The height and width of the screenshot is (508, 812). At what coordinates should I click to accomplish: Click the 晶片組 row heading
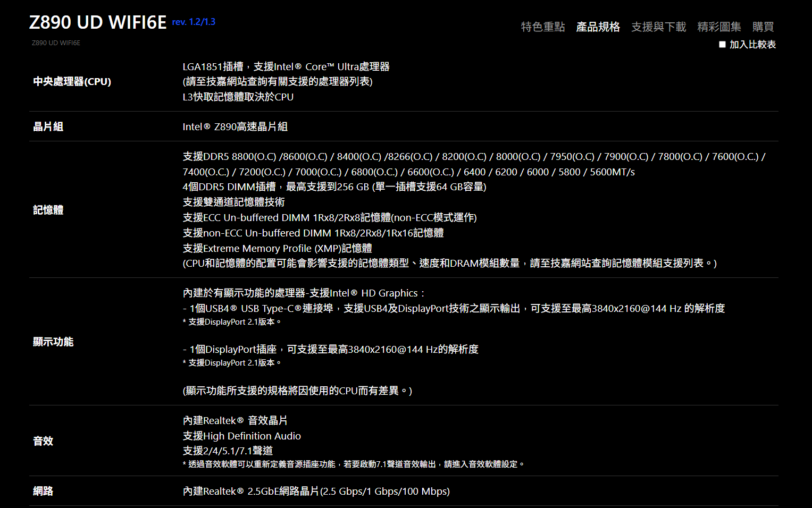[x=48, y=126]
